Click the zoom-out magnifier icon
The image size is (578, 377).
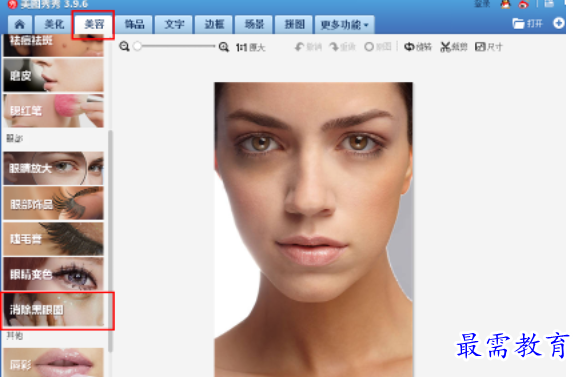[124, 46]
